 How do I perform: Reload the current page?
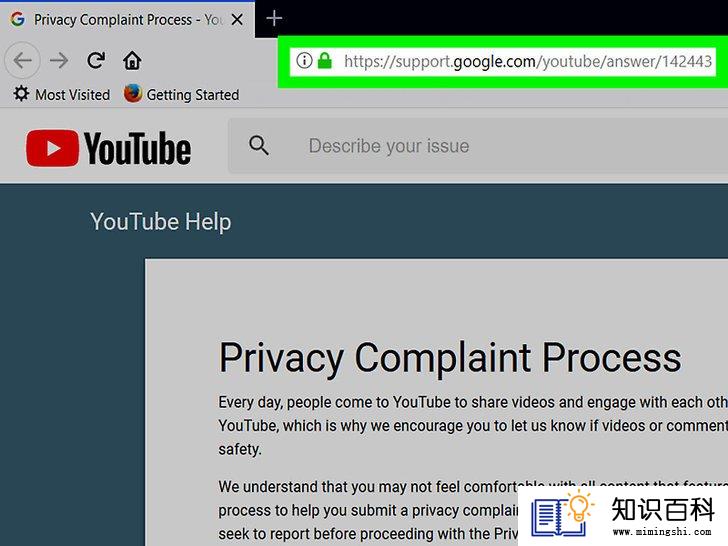(96, 60)
